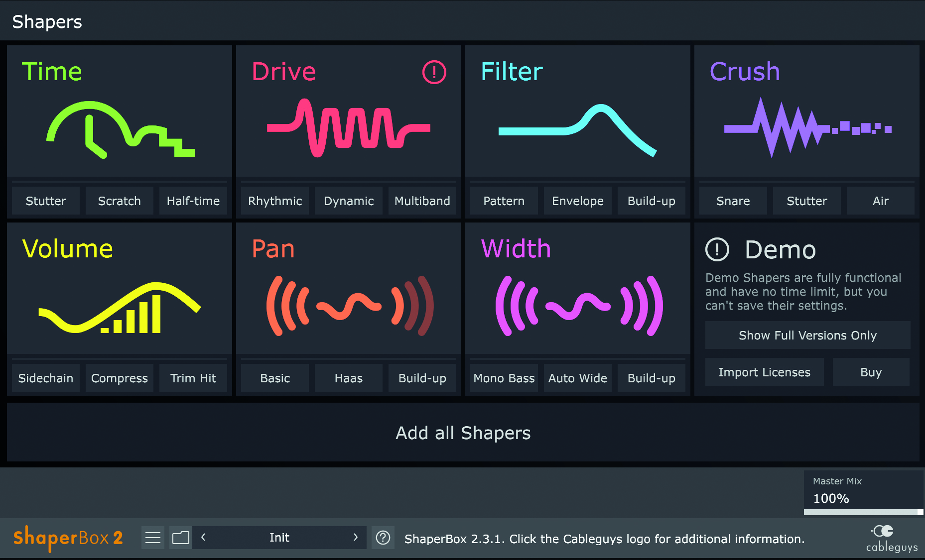The image size is (925, 560).
Task: Load Time Scratch preset
Action: click(x=120, y=201)
